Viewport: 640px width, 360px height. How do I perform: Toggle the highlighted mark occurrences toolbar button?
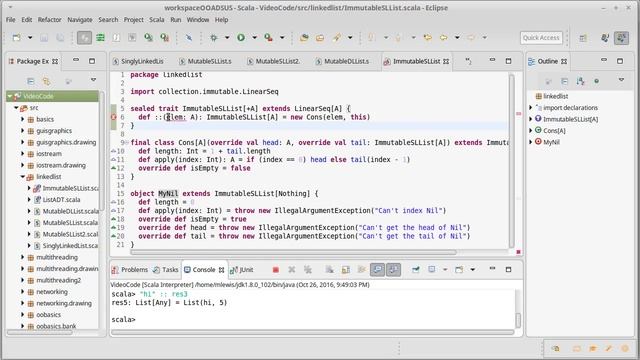84,38
